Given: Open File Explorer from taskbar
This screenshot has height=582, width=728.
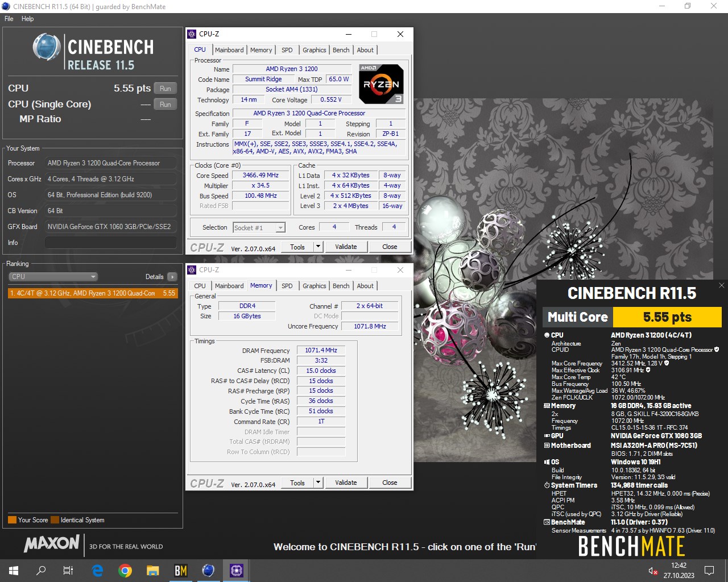Looking at the screenshot, I should 152,571.
